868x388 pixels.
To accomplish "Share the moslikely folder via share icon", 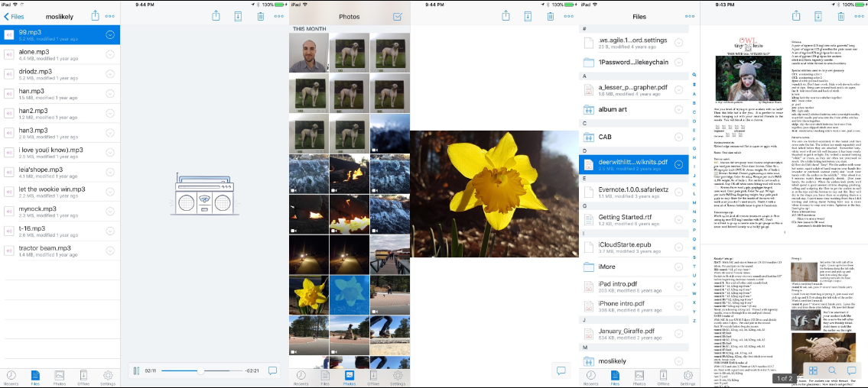I will coord(96,16).
